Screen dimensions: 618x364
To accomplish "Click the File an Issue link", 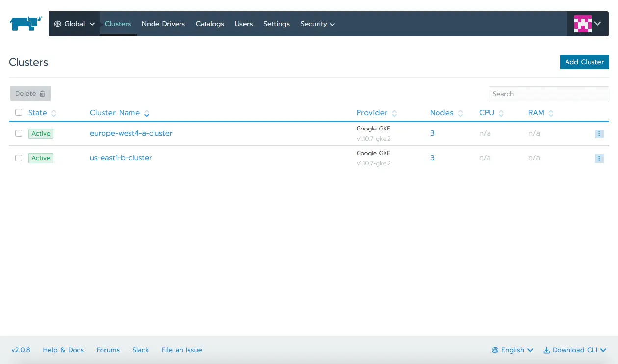I will [181, 350].
